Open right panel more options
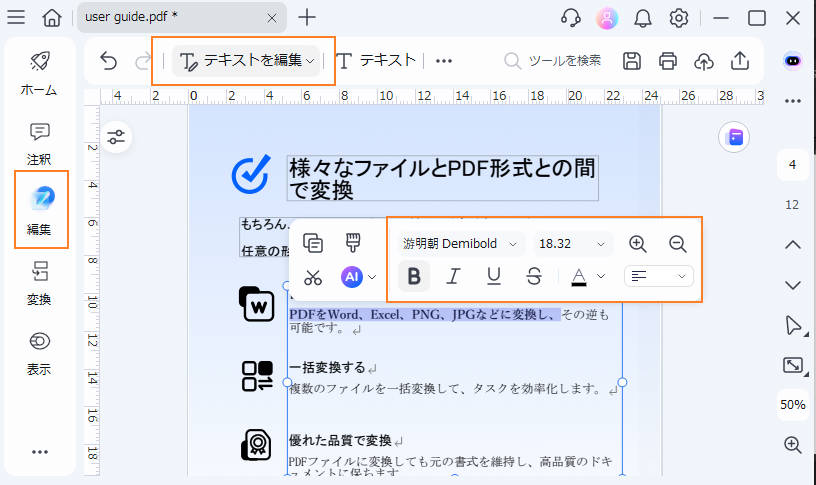Screen dimensions: 816x485 793,100
